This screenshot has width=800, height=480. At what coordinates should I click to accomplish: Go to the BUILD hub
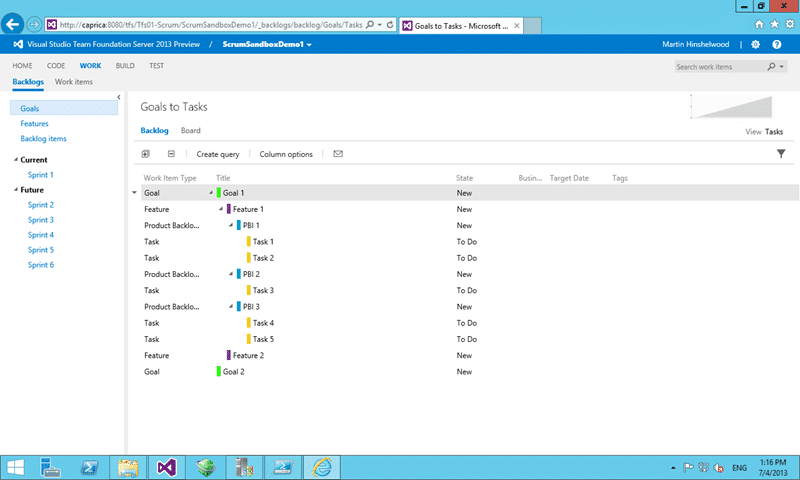[x=125, y=66]
